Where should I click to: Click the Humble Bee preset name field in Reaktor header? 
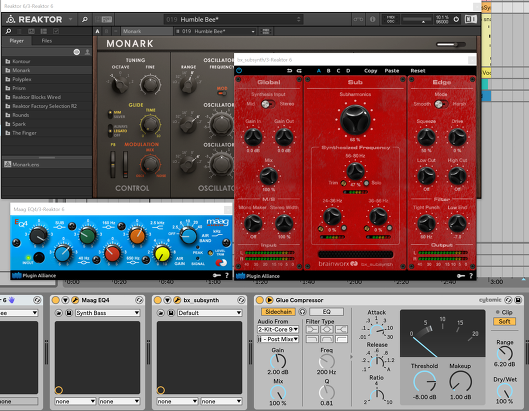233,19
